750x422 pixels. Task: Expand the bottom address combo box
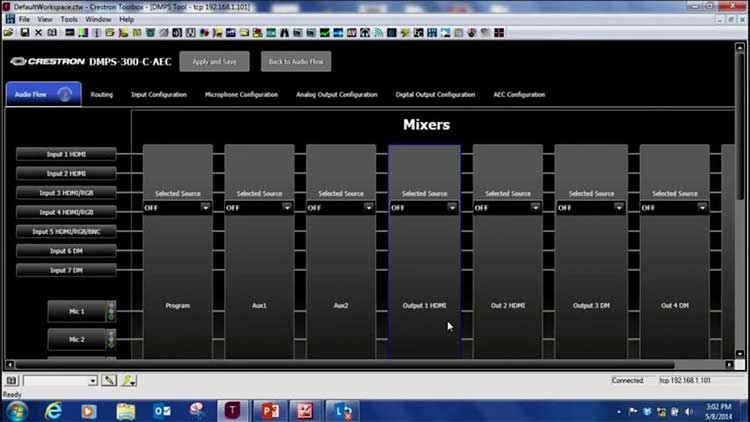tap(92, 381)
